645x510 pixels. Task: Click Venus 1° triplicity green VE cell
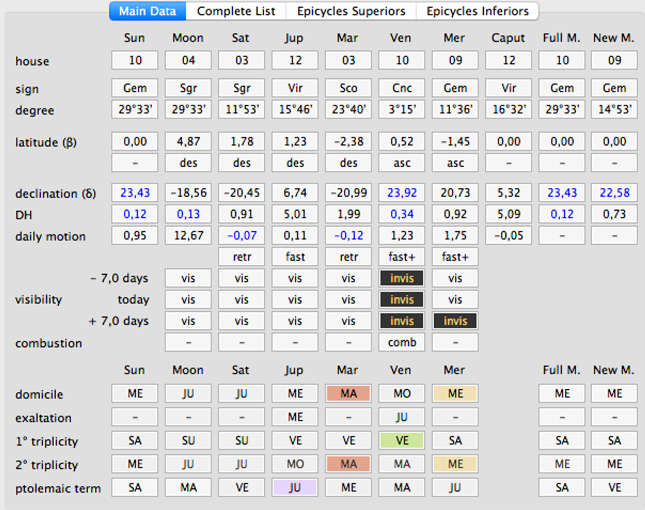tap(402, 440)
